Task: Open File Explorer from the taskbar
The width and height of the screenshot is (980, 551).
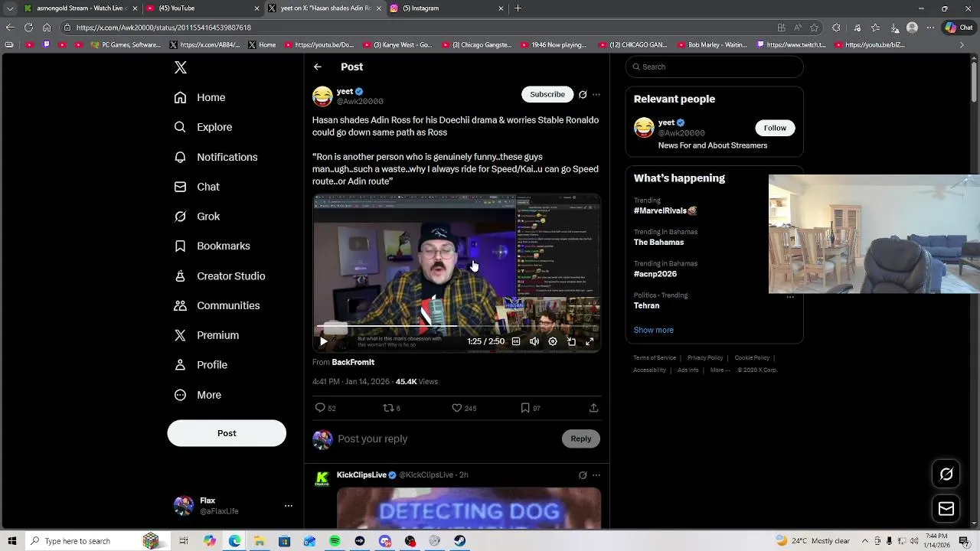Action: point(260,541)
